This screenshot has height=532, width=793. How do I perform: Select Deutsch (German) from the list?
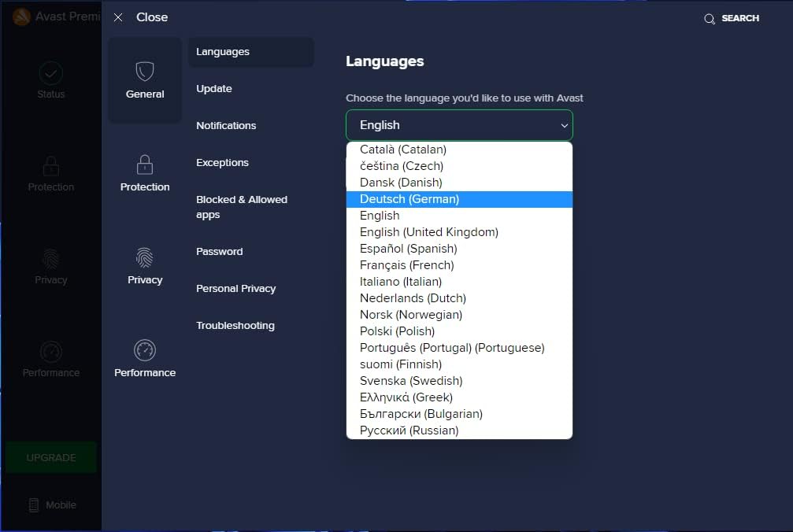click(x=409, y=199)
